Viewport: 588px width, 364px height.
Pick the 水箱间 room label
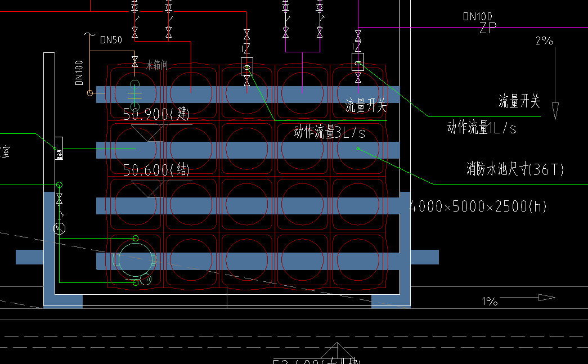click(157, 66)
